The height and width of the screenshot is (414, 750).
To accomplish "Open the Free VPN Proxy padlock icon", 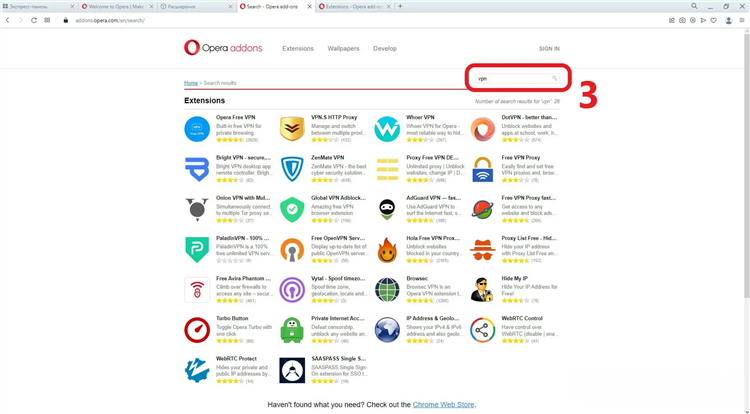I will [x=483, y=169].
